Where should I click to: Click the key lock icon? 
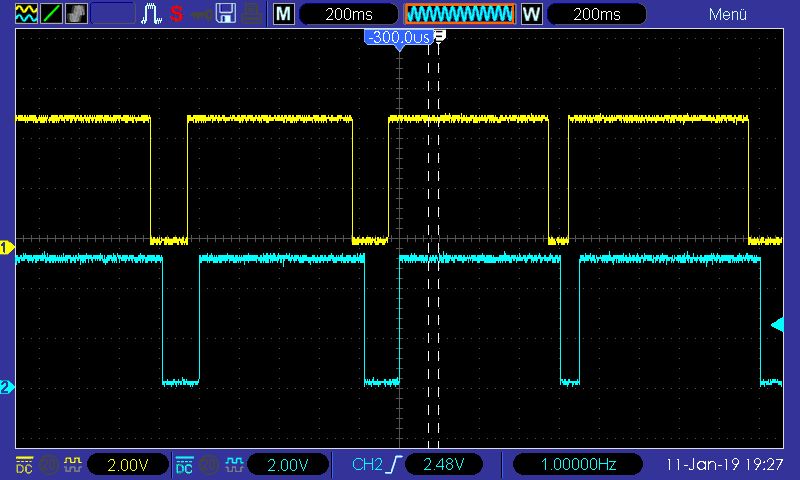click(202, 15)
